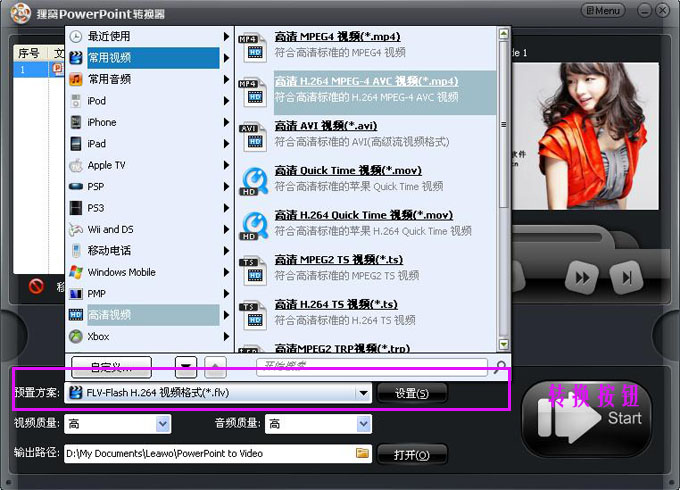Click the 移动电话 phone icon
The height and width of the screenshot is (490, 680).
pos(76,251)
